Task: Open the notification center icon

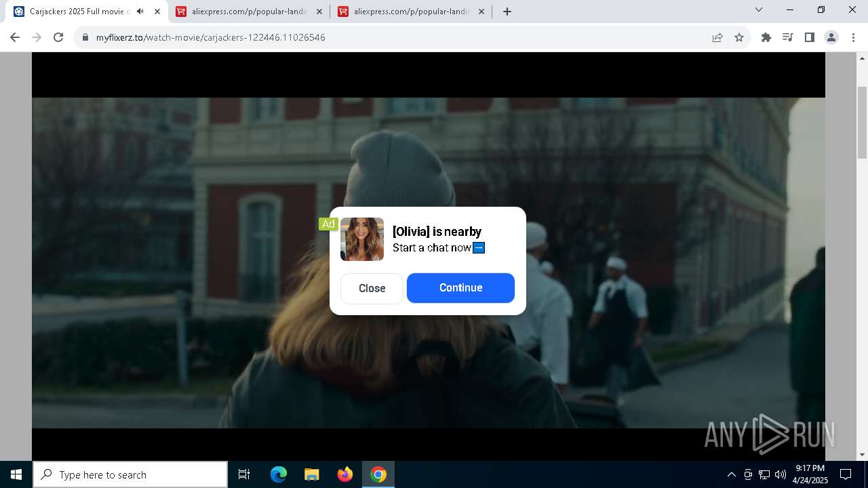Action: pyautogui.click(x=846, y=474)
